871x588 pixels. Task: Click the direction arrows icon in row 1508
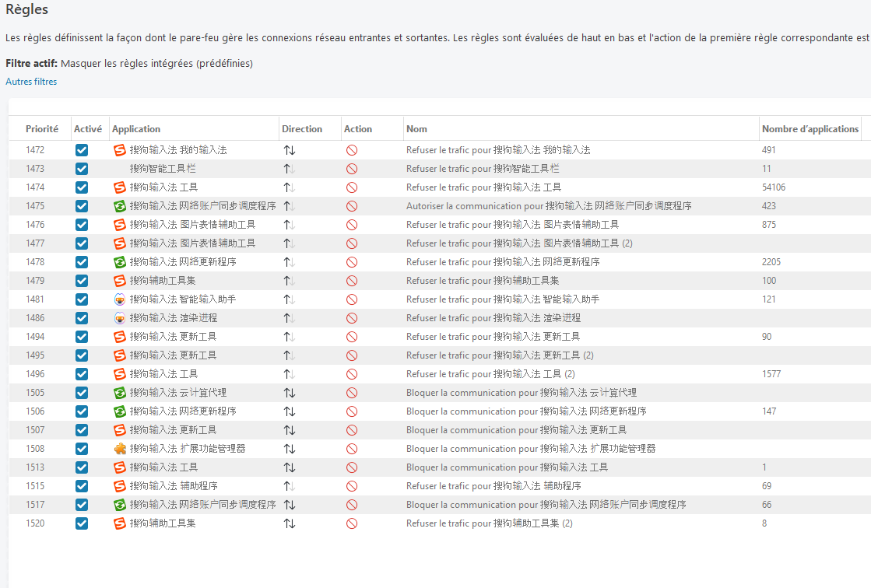(x=290, y=449)
